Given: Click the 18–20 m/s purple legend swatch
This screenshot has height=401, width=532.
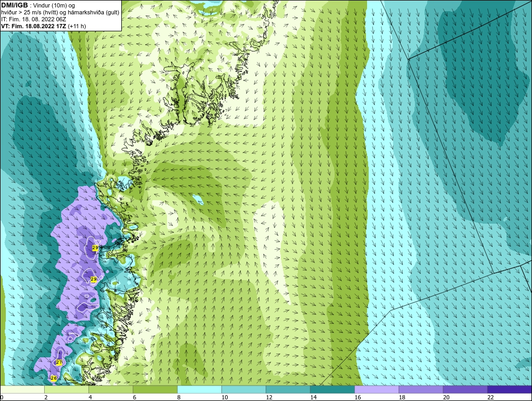Looking at the screenshot, I should 421,389.
